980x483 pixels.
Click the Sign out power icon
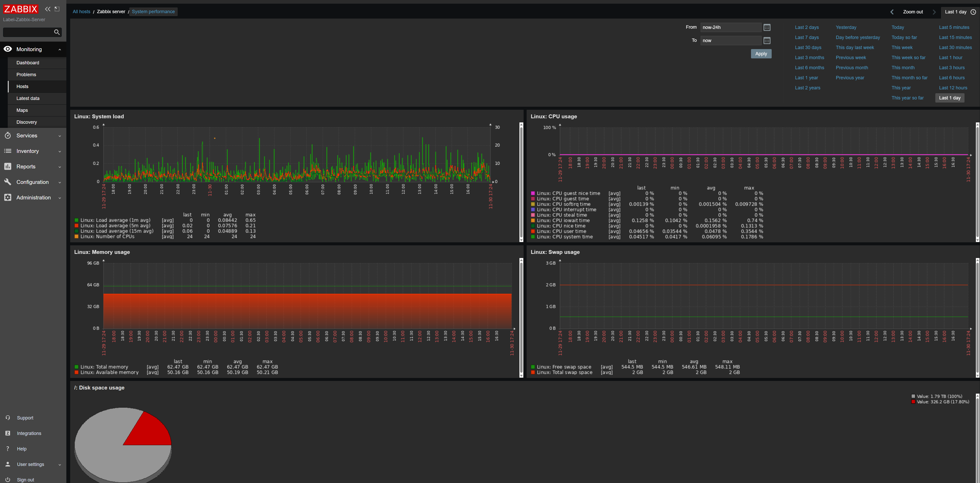[x=7, y=479]
